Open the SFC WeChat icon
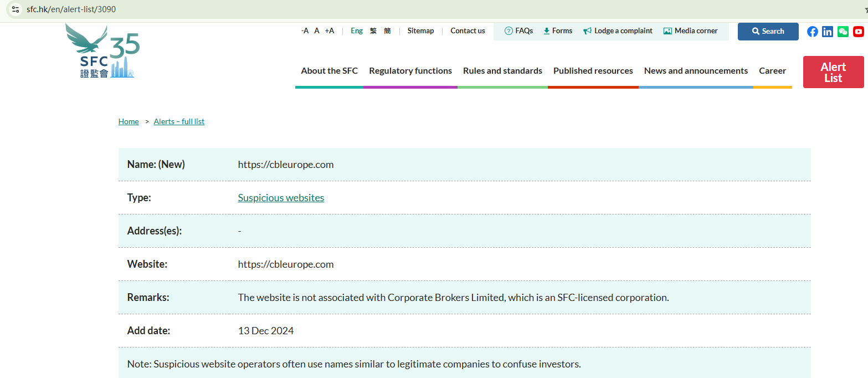Viewport: 868px width, 378px height. tap(843, 32)
